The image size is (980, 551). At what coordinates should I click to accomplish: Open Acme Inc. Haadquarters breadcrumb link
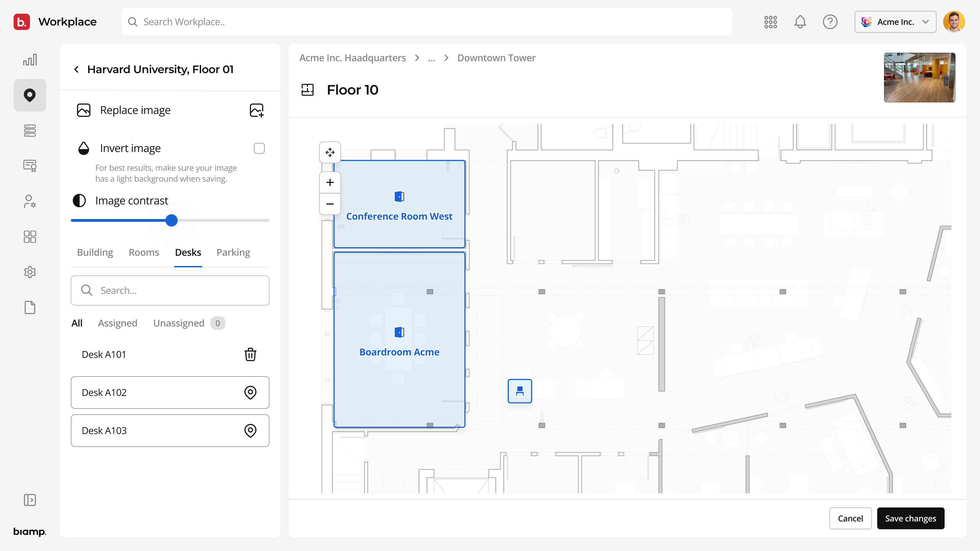(352, 58)
